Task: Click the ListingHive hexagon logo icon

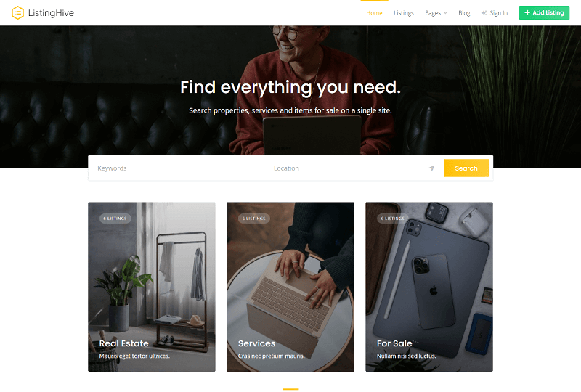Action: [17, 13]
